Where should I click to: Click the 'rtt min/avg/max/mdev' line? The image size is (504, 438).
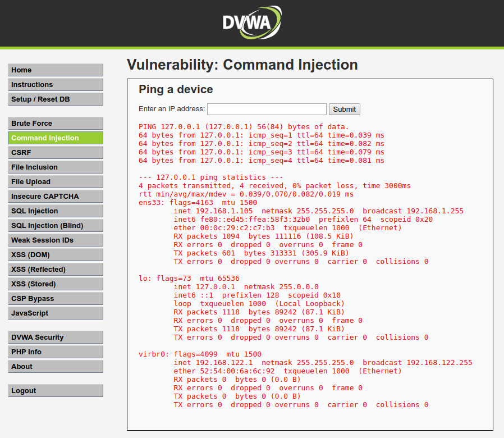click(x=246, y=194)
